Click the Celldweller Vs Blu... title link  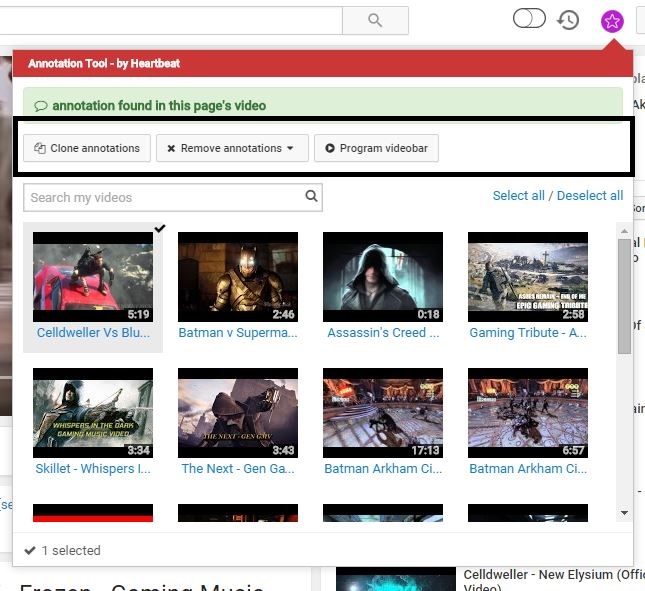pyautogui.click(x=93, y=333)
